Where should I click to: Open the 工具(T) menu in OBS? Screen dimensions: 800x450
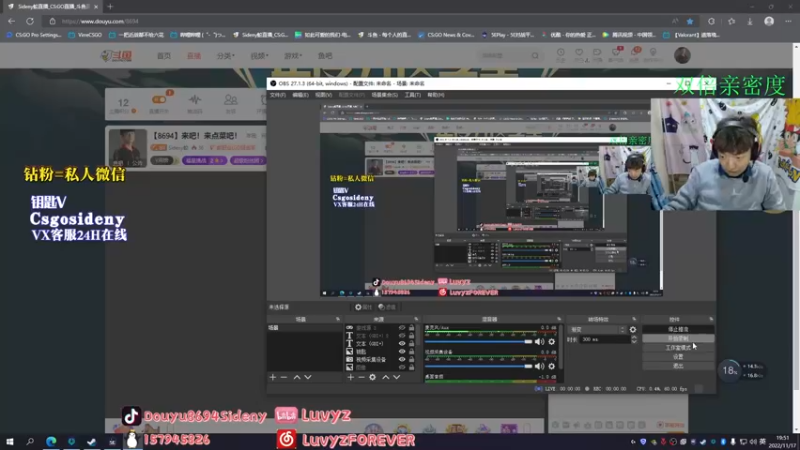412,95
